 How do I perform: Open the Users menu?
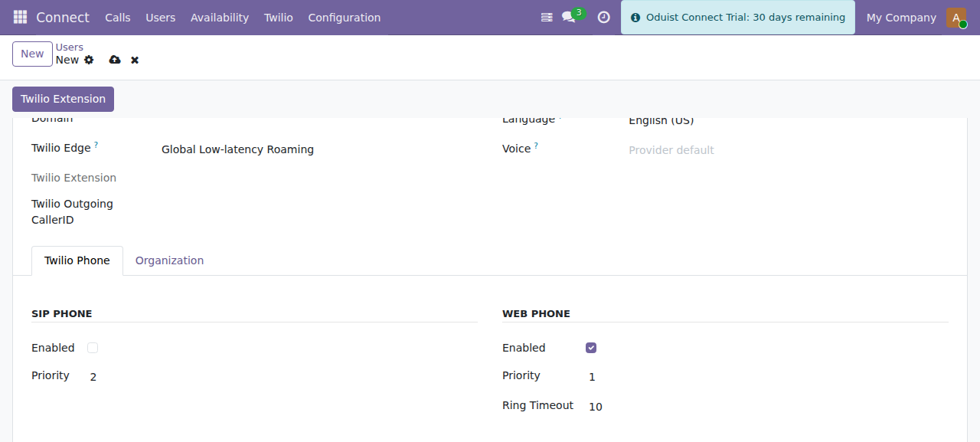coord(161,18)
